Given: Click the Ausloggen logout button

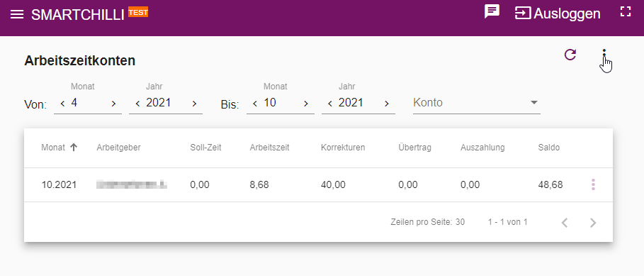Looking at the screenshot, I should tap(558, 13).
